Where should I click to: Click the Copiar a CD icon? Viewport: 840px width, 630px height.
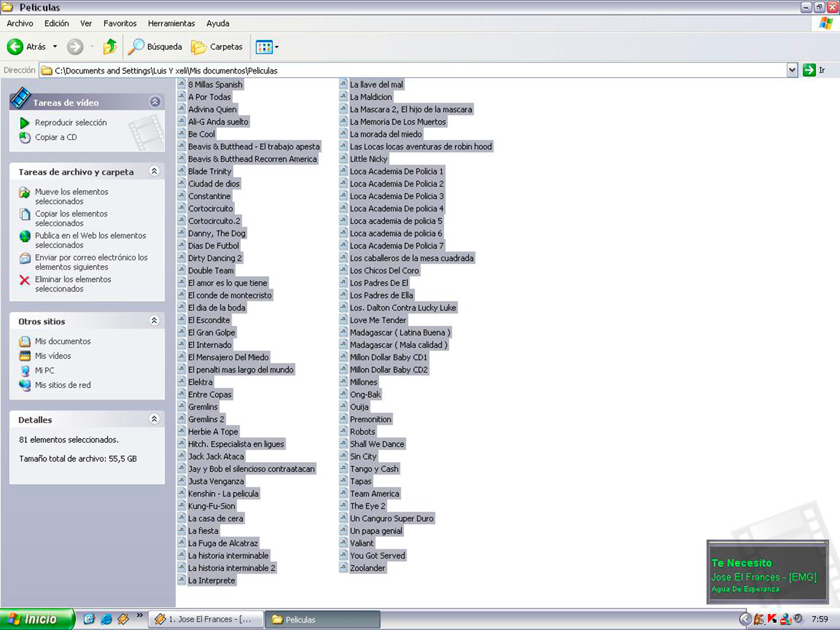(25, 137)
